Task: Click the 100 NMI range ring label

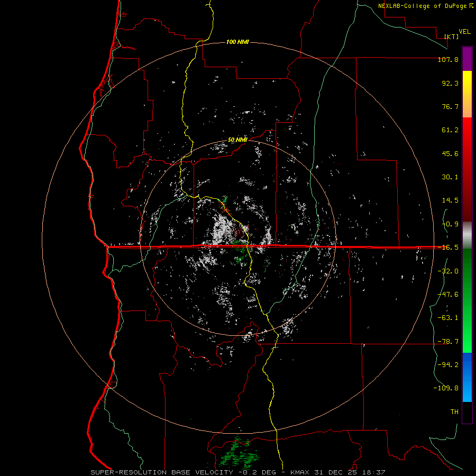Action: coord(237,42)
